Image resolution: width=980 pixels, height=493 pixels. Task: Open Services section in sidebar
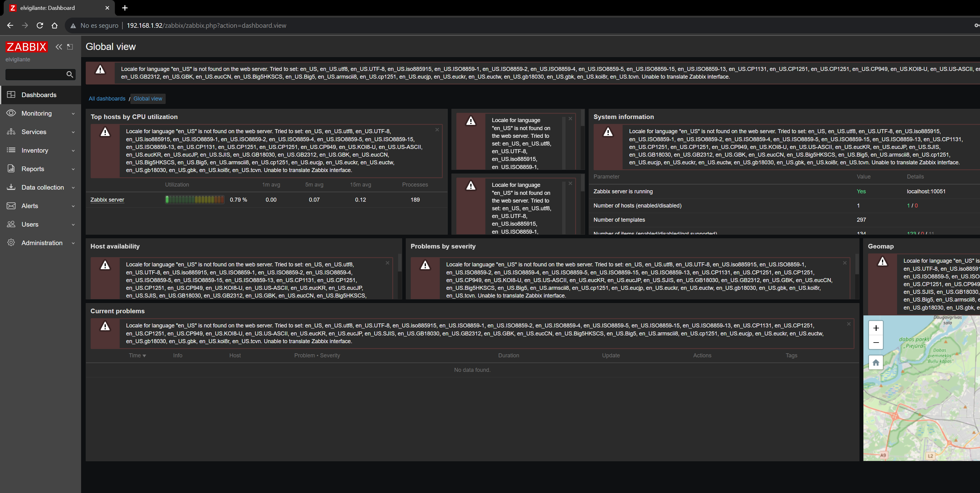tap(40, 132)
